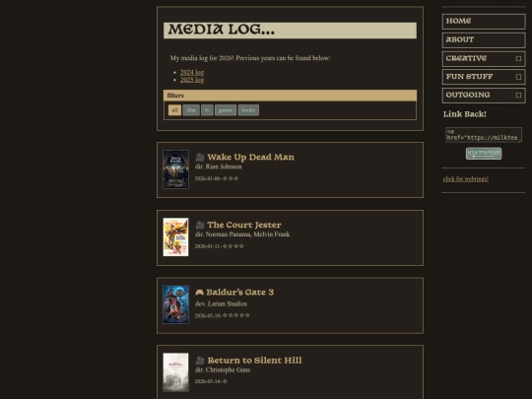
Task: Click 'dir. Christophe Gans' text
Action: pos(223,369)
